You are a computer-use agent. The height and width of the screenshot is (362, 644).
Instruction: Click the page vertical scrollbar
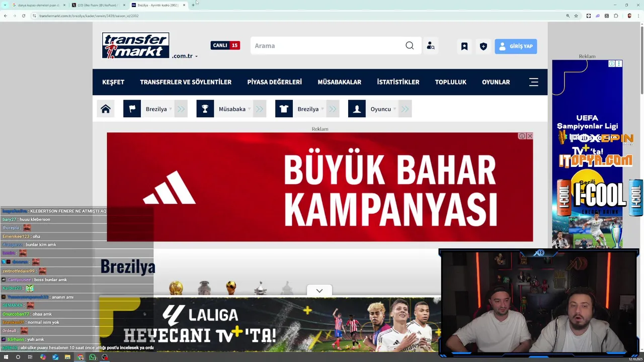(641, 60)
